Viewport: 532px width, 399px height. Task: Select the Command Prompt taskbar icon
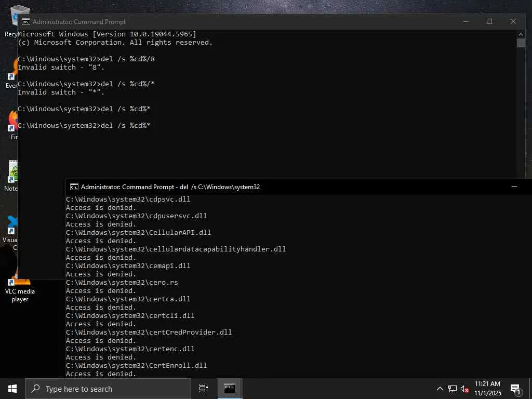coord(230,389)
